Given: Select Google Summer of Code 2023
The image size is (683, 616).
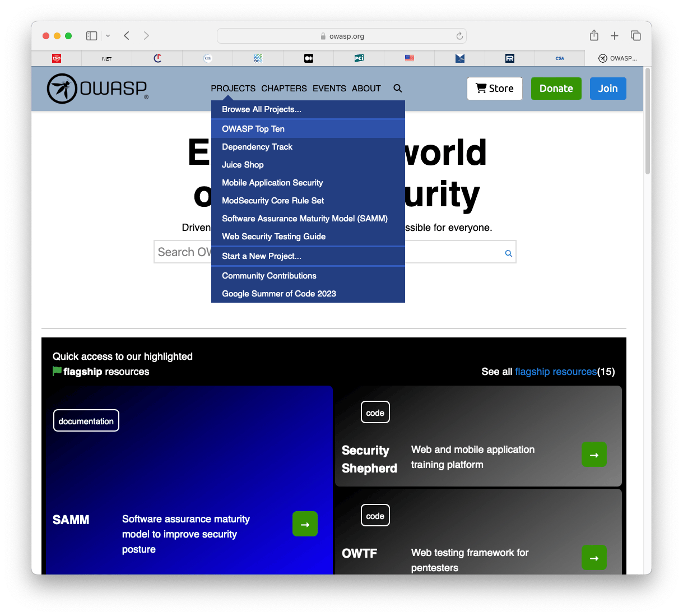Looking at the screenshot, I should coord(308,294).
